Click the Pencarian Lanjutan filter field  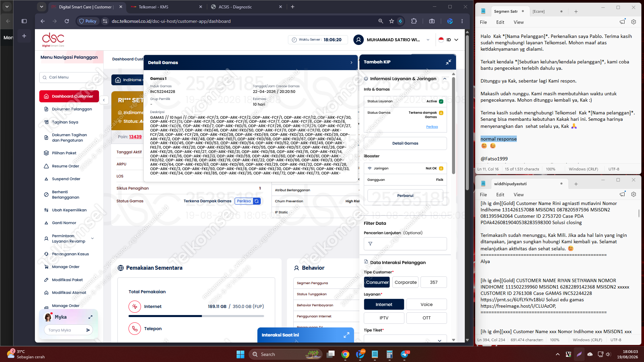pos(405,244)
